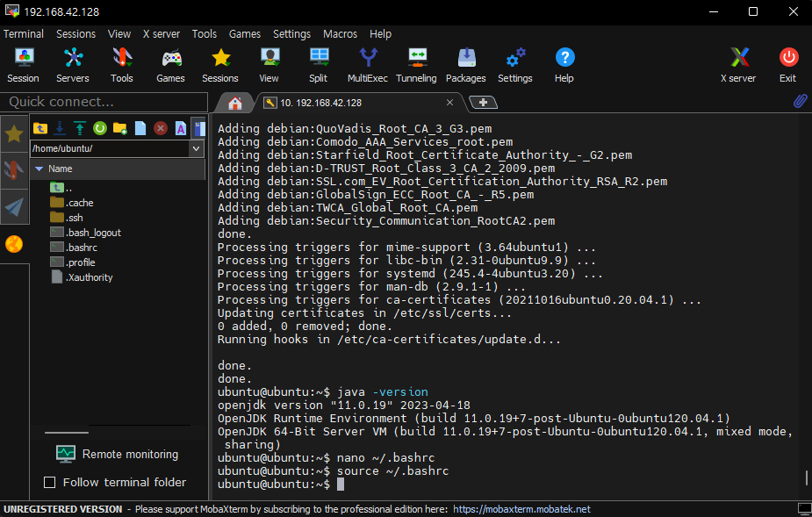Open the remote path dropdown arrow

point(197,148)
